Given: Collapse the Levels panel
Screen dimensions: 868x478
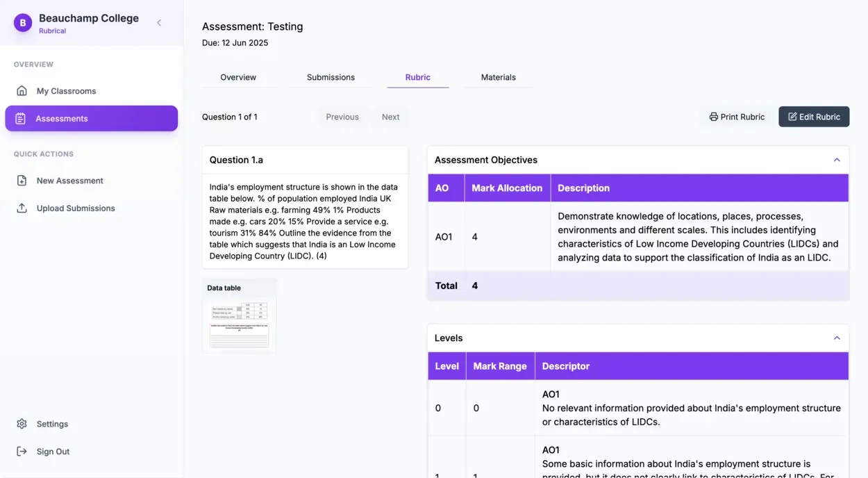Looking at the screenshot, I should click(837, 338).
